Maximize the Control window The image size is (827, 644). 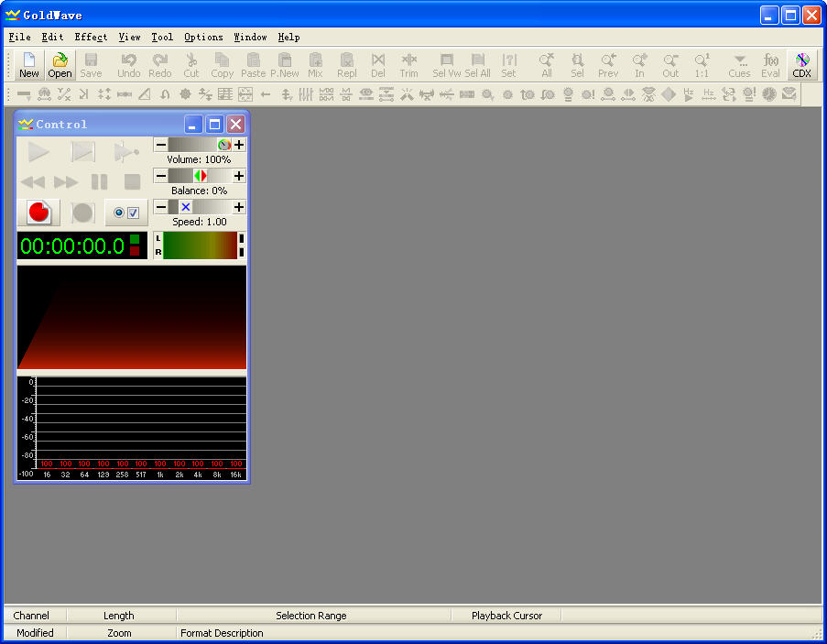click(x=214, y=125)
